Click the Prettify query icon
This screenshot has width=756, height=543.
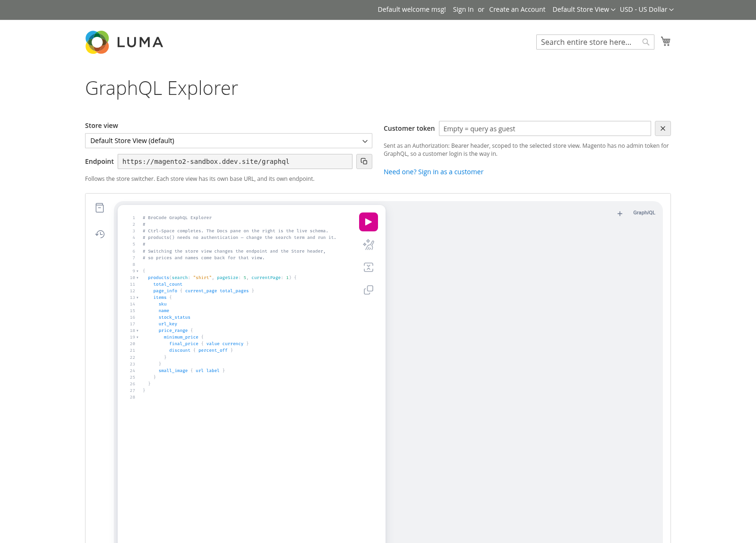369,245
